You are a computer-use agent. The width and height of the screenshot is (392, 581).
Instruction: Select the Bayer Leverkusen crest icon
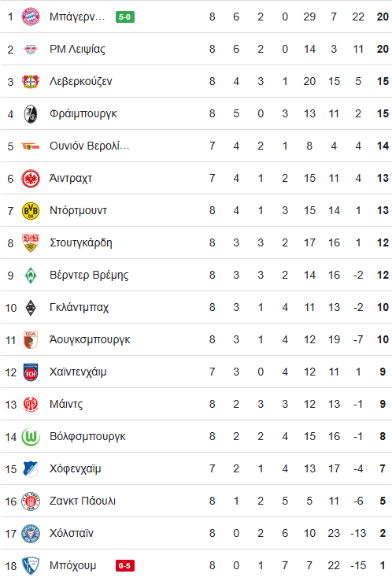(x=31, y=81)
